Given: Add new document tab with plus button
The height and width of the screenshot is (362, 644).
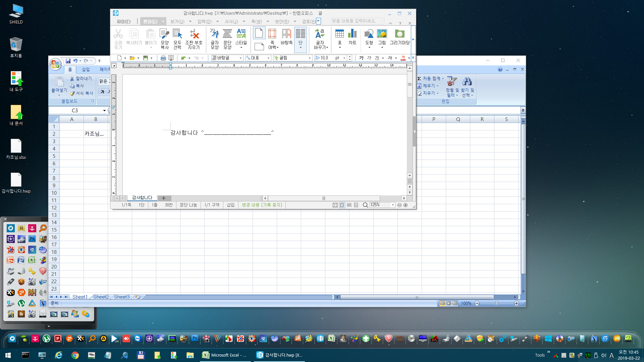Looking at the screenshot, I should (164, 198).
